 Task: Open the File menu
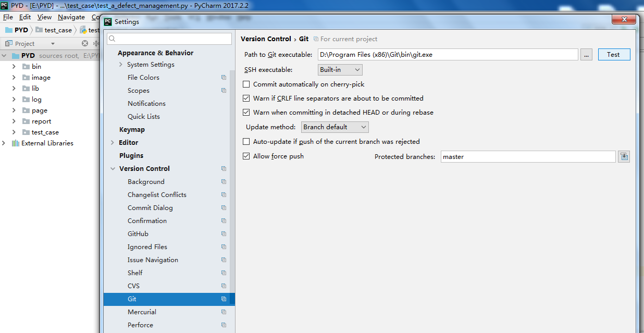[x=8, y=17]
